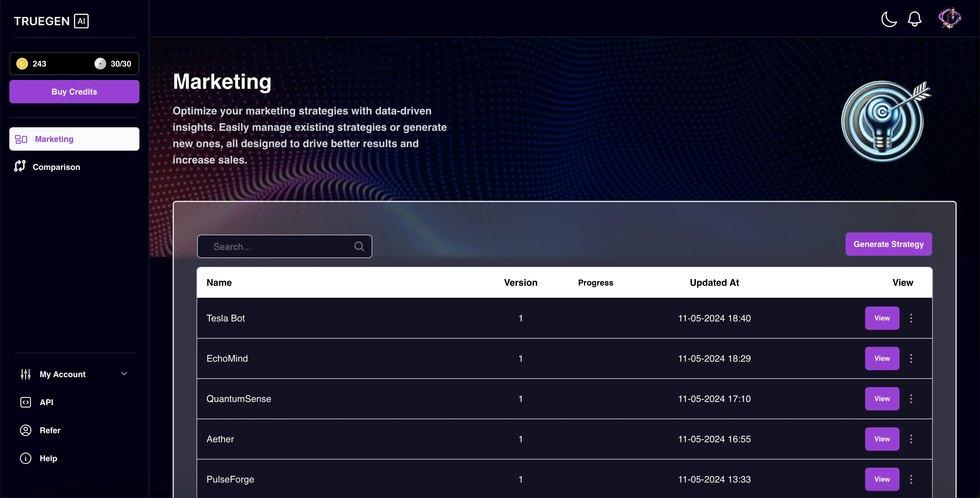
Task: Open Aether row three-dot menu
Action: [x=911, y=439]
